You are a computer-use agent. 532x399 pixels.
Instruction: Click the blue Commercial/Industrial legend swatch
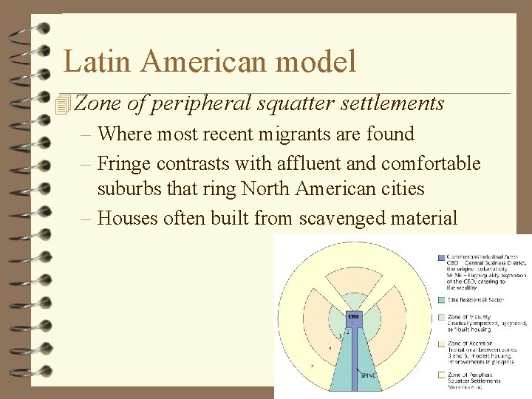click(441, 258)
